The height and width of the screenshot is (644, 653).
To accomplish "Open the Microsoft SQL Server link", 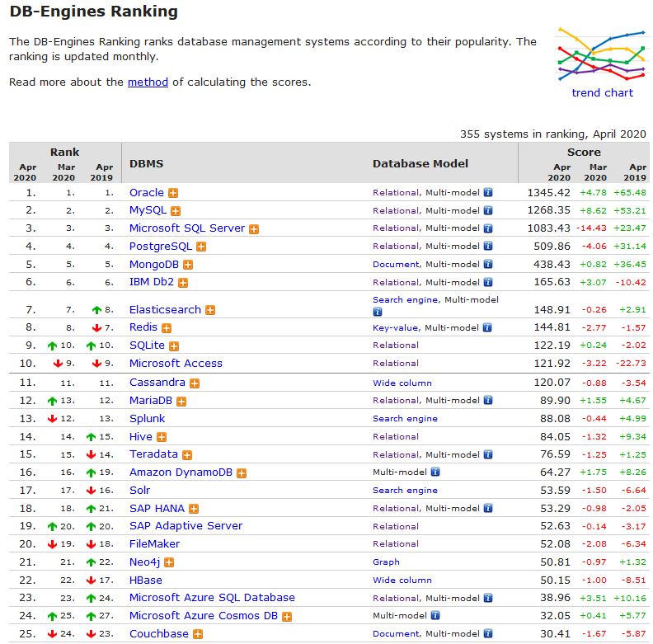I will point(187,228).
